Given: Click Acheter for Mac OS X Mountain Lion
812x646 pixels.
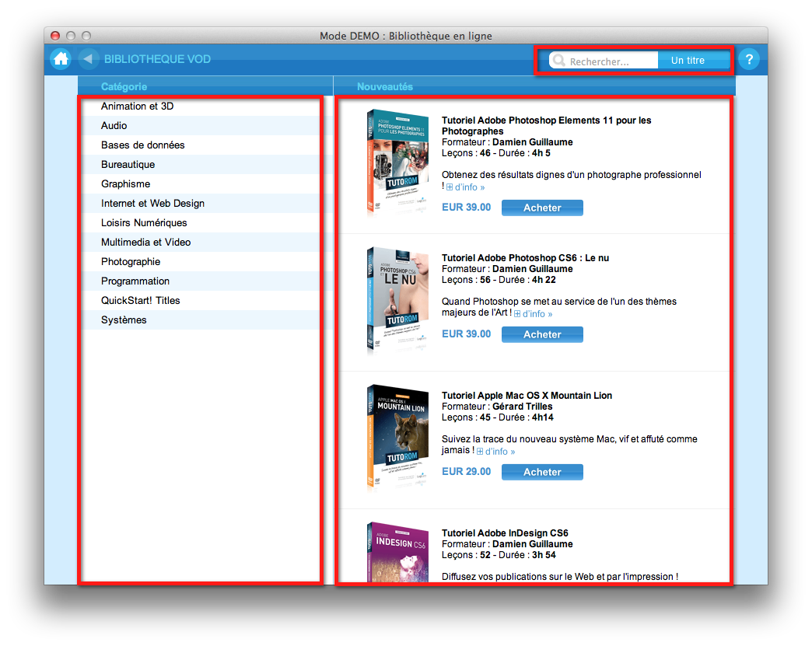Looking at the screenshot, I should tap(542, 472).
